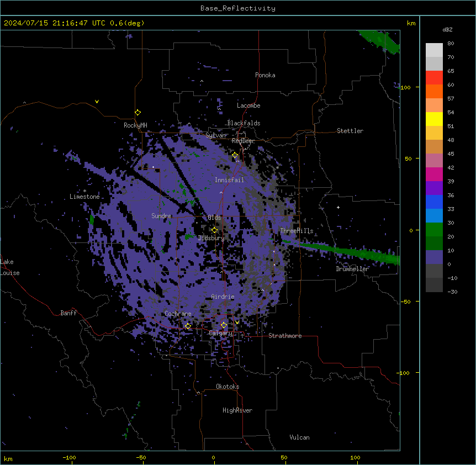Click the km unit label at top right
Image resolution: width=476 pixels, height=465 pixels.
click(x=411, y=23)
